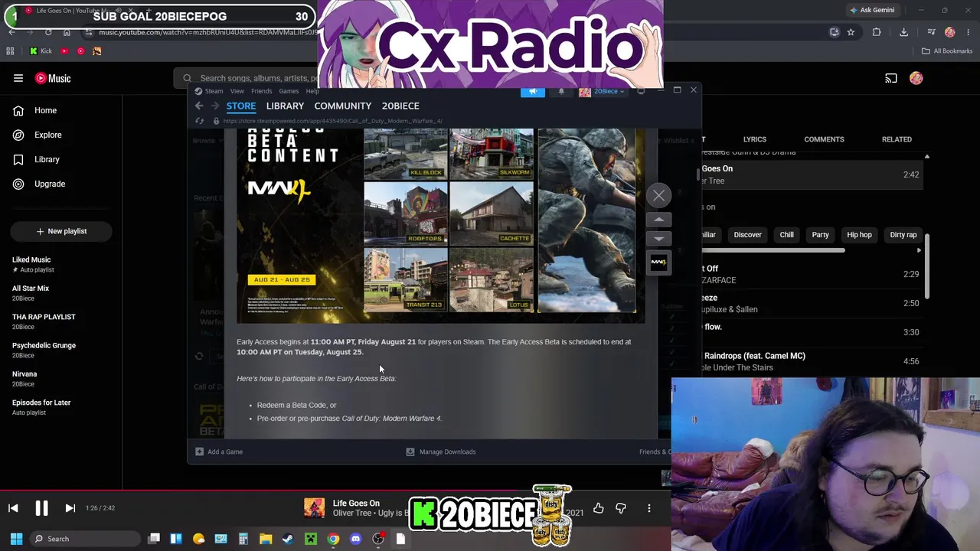Close the beta content image overlay
Screen dimensions: 980x551
[659, 195]
